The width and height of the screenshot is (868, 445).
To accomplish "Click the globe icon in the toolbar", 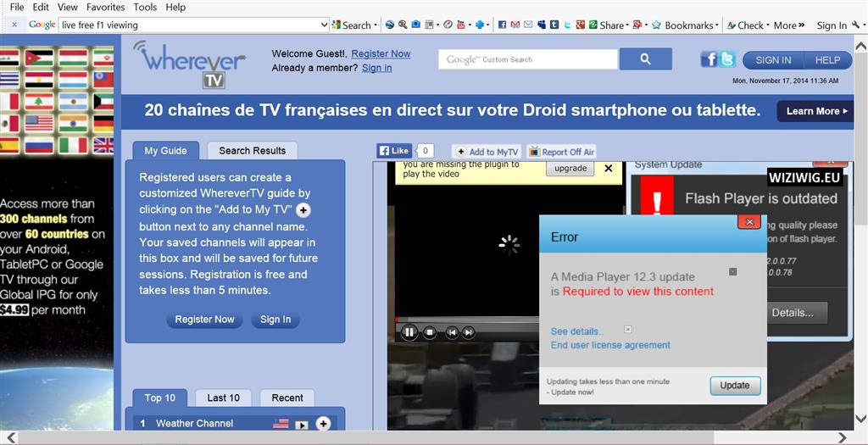I will (390, 25).
